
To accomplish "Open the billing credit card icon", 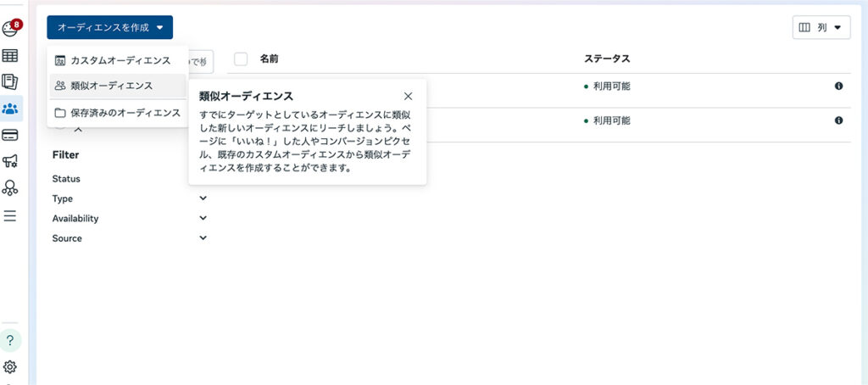I will [x=10, y=135].
